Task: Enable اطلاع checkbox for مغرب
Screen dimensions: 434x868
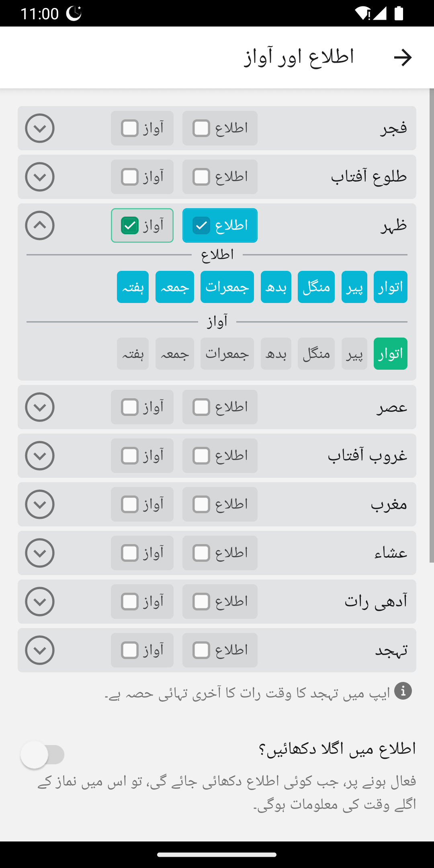Action: point(201,504)
